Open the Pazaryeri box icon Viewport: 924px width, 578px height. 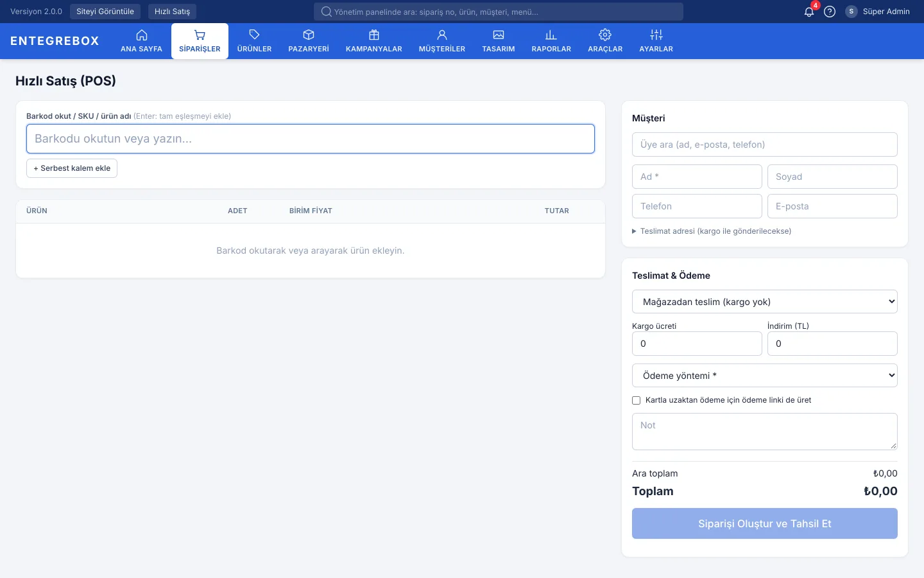click(309, 35)
